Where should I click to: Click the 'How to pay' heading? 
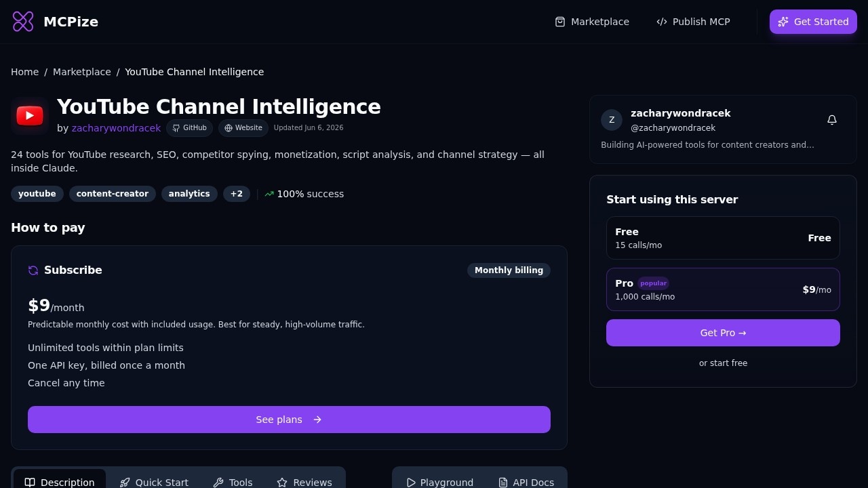48,228
